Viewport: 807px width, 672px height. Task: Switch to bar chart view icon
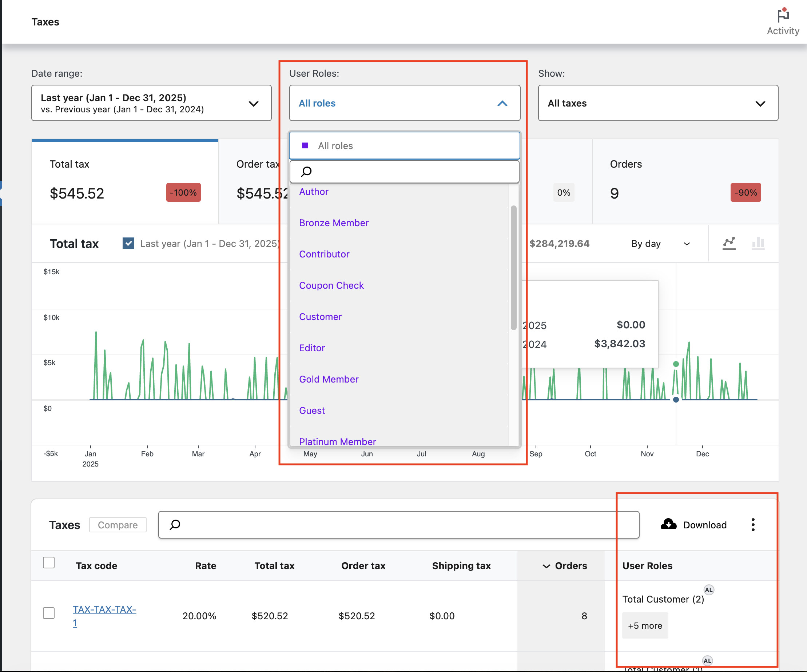click(758, 244)
